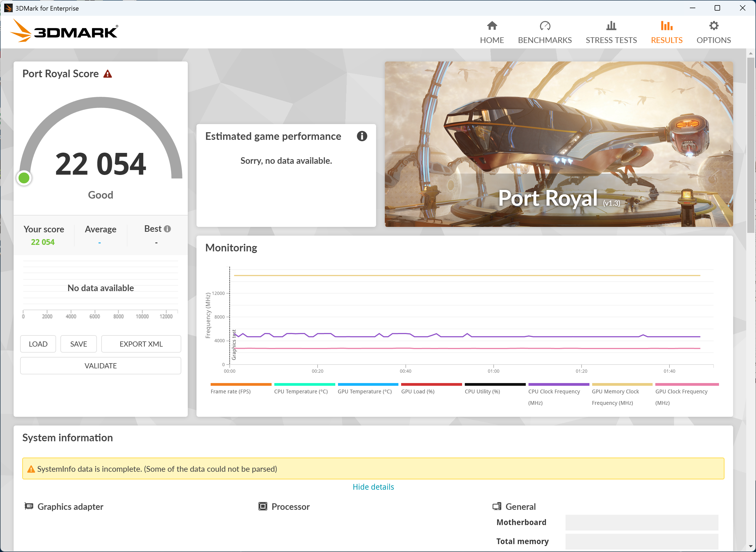The width and height of the screenshot is (756, 552).
Task: Click the Hide details link
Action: click(373, 487)
